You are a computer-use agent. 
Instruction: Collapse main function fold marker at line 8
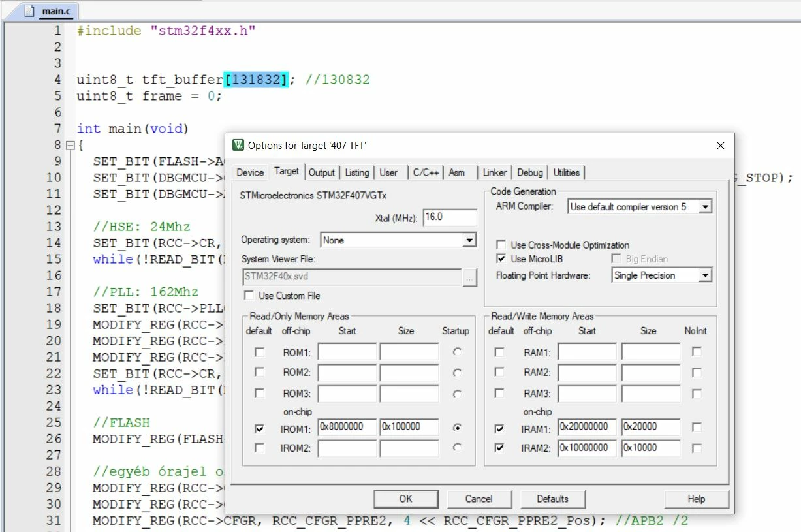(71, 145)
